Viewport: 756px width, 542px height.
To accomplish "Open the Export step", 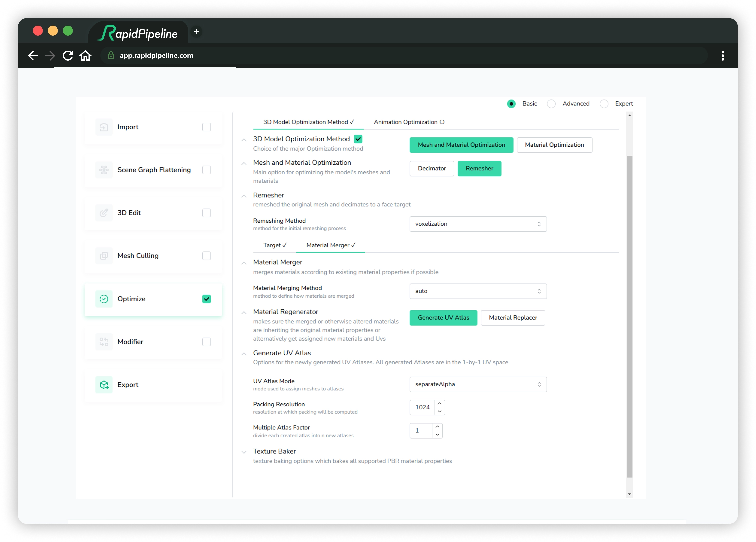I will click(153, 385).
